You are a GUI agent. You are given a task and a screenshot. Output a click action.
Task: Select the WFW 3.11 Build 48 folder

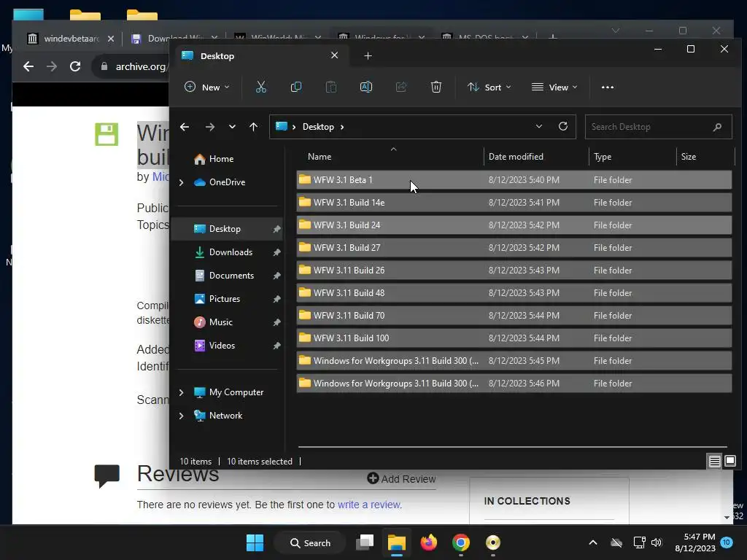tap(514, 293)
